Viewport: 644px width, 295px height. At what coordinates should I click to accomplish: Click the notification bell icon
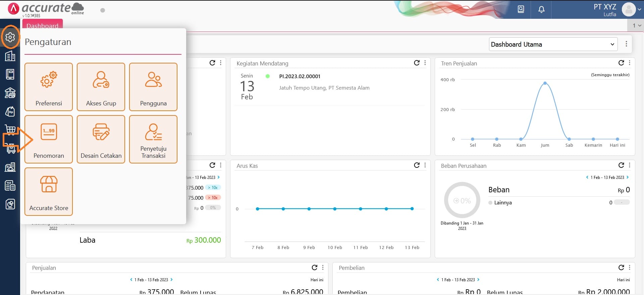coord(541,9)
